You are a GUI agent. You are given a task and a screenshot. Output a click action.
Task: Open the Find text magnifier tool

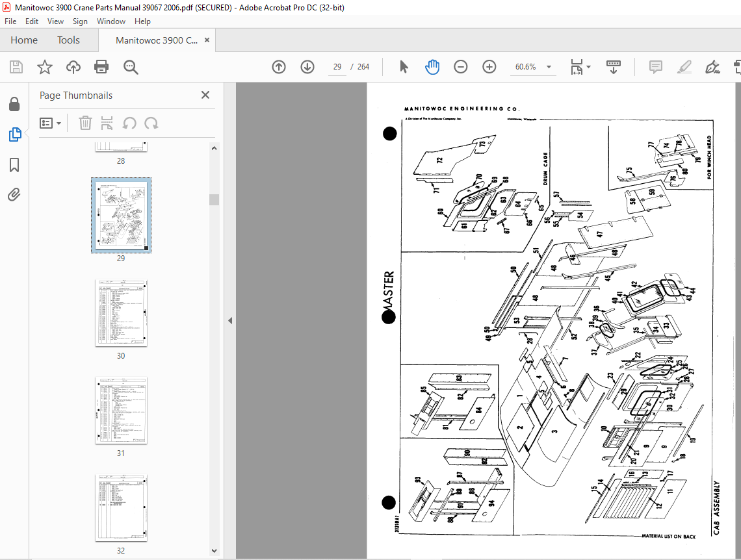pos(131,67)
